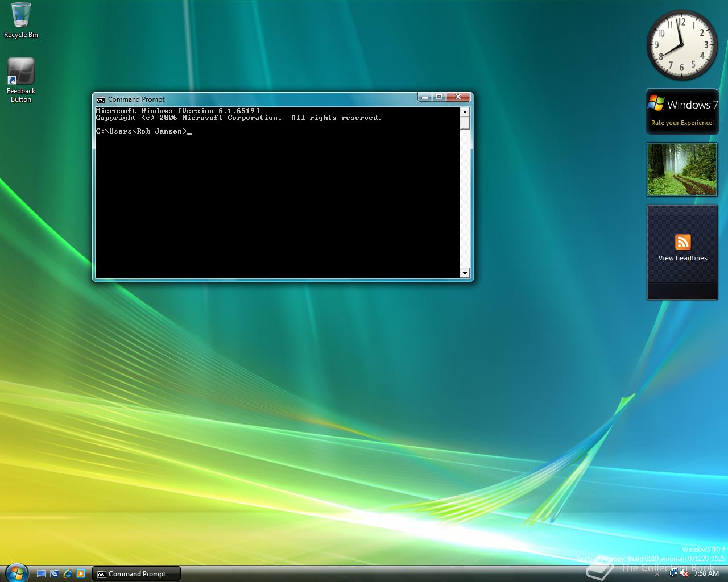Click the Command Prompt taskbar button
The height and width of the screenshot is (582, 728).
click(x=136, y=573)
